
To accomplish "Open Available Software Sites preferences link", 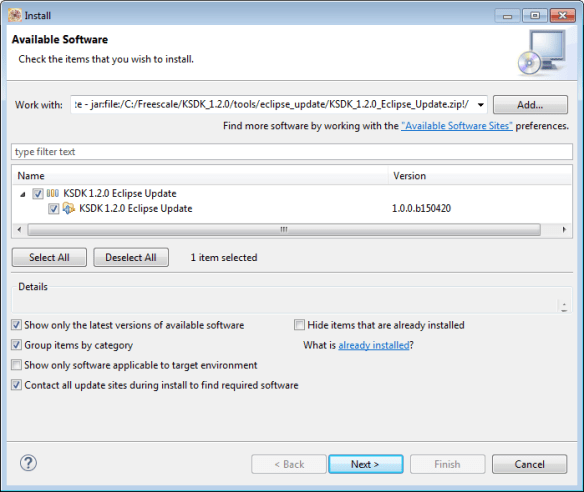I will tap(457, 126).
